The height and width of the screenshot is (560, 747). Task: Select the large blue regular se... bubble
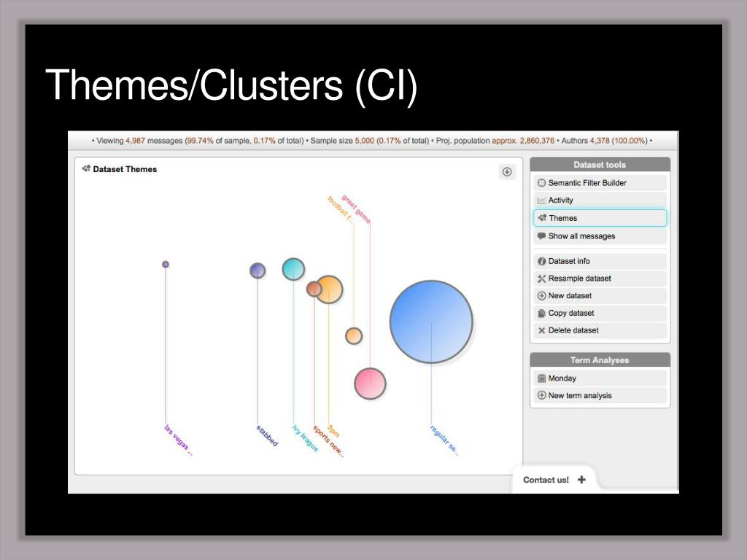coord(431,322)
